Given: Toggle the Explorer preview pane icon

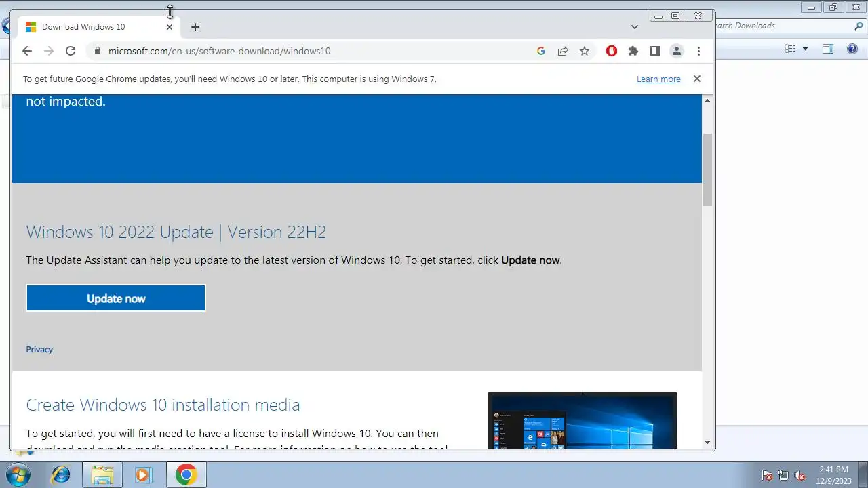Looking at the screenshot, I should click(828, 49).
